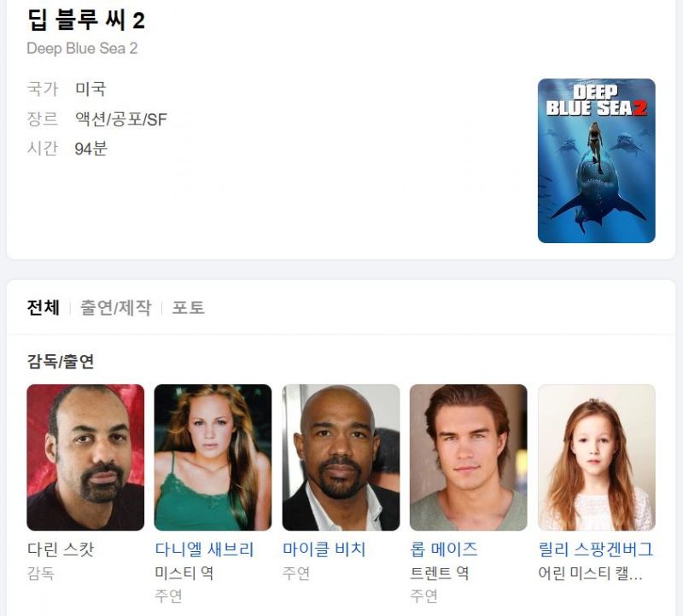Screen dimensions: 683x616
Task: Open the 포토 tab
Action: [188, 307]
